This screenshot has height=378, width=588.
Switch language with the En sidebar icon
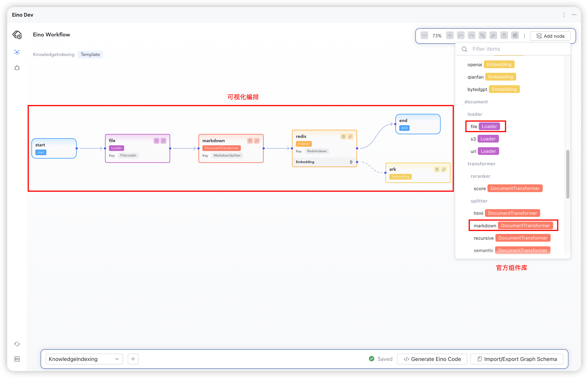(17, 359)
